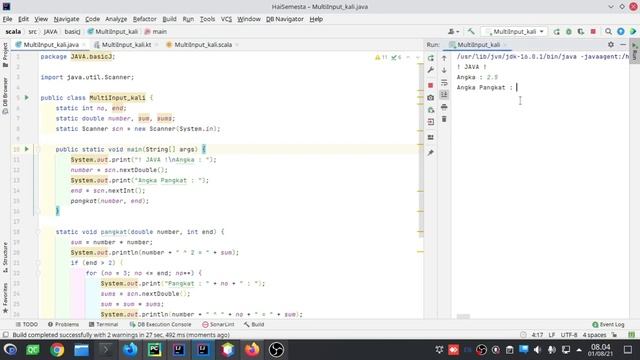Open wrench settings in Run panel sidebar
640x360 pixels.
point(431,70)
